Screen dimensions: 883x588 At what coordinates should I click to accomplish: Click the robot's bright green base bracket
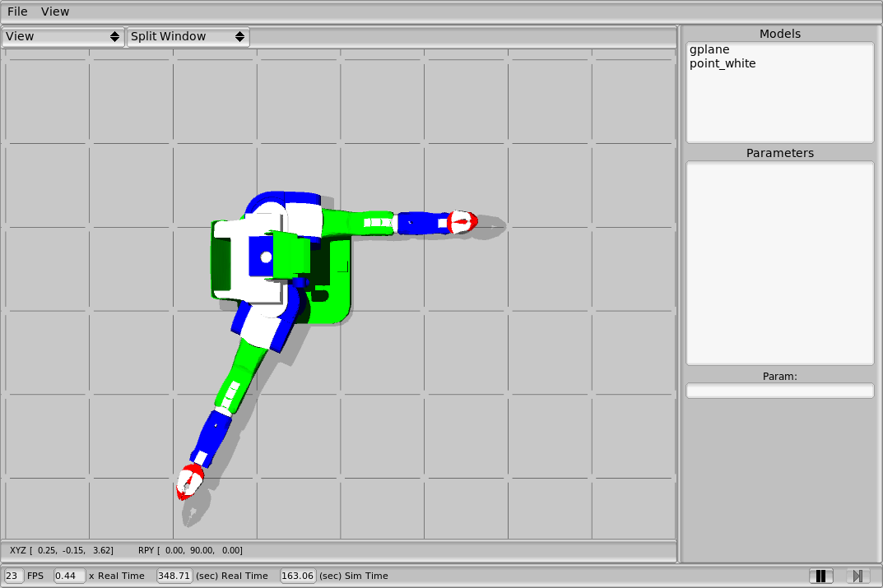click(x=335, y=304)
